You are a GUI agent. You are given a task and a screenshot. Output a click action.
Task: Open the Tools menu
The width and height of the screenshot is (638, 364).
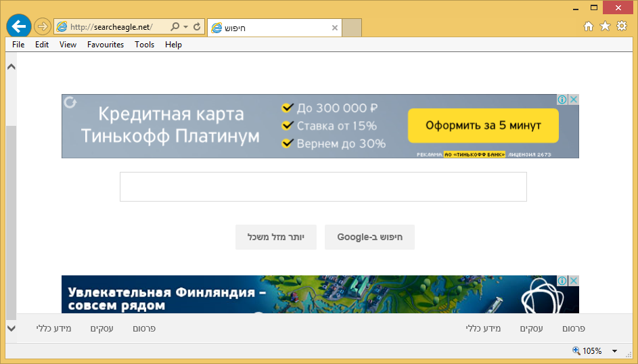(144, 45)
